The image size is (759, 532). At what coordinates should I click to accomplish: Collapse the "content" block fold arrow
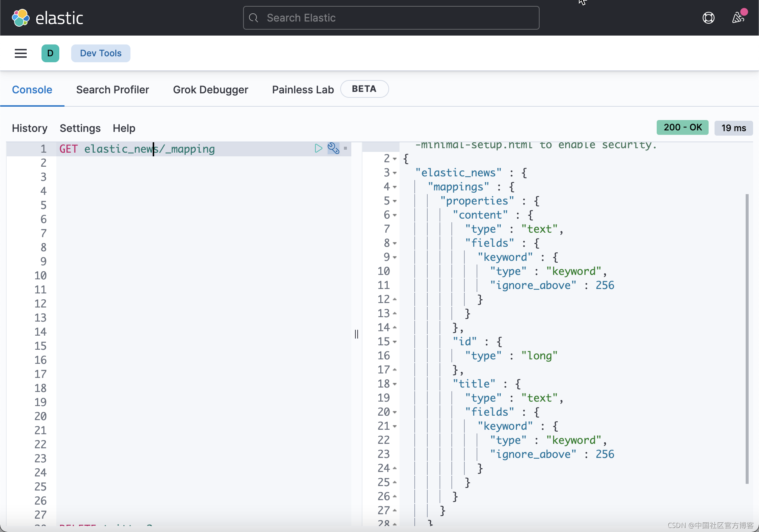click(395, 215)
